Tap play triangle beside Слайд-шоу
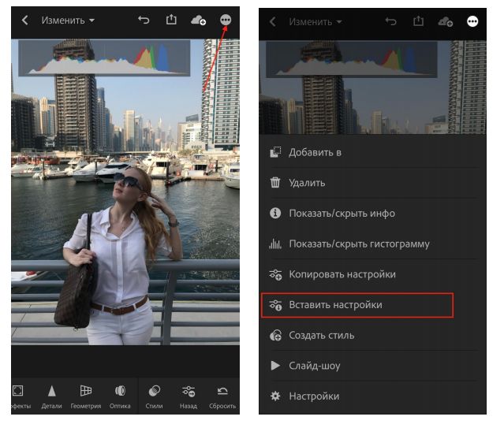The image size is (504, 424). click(275, 366)
